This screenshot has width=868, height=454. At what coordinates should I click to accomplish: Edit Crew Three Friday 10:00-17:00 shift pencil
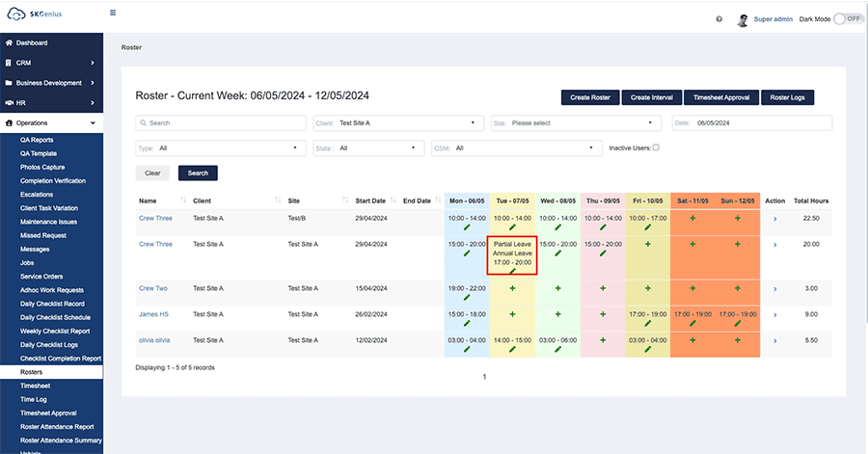pos(648,227)
